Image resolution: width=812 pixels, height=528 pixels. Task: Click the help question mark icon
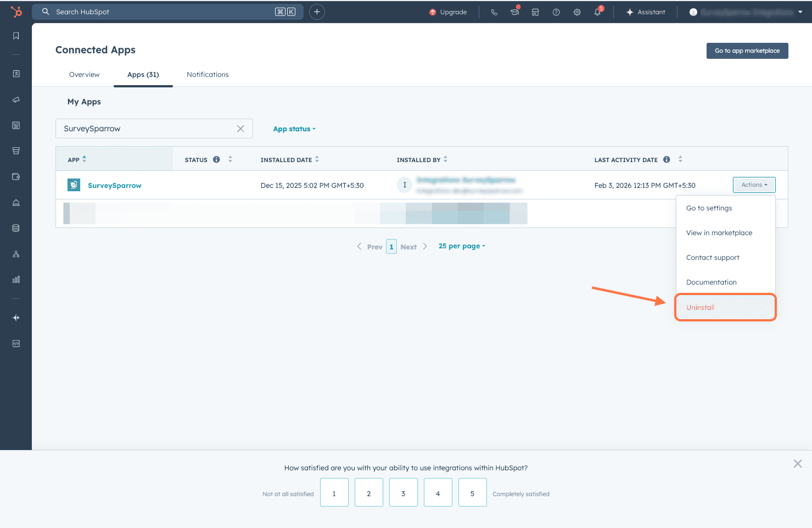(556, 12)
